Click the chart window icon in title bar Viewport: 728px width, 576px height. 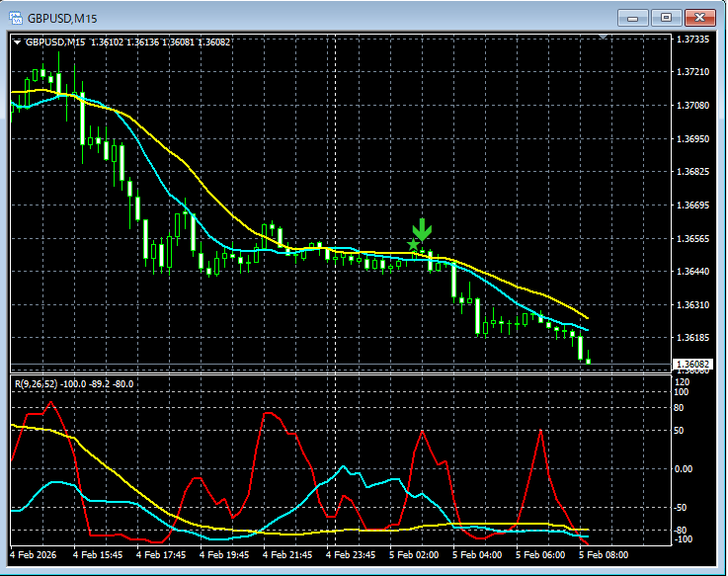coord(16,18)
